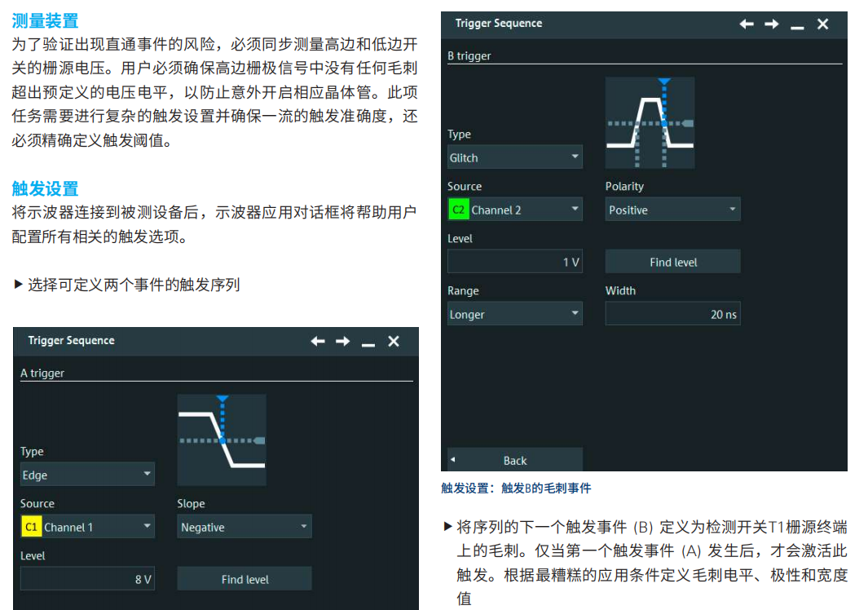The width and height of the screenshot is (868, 610).
Task: Open the Longer range dropdown
Action: pos(515,314)
